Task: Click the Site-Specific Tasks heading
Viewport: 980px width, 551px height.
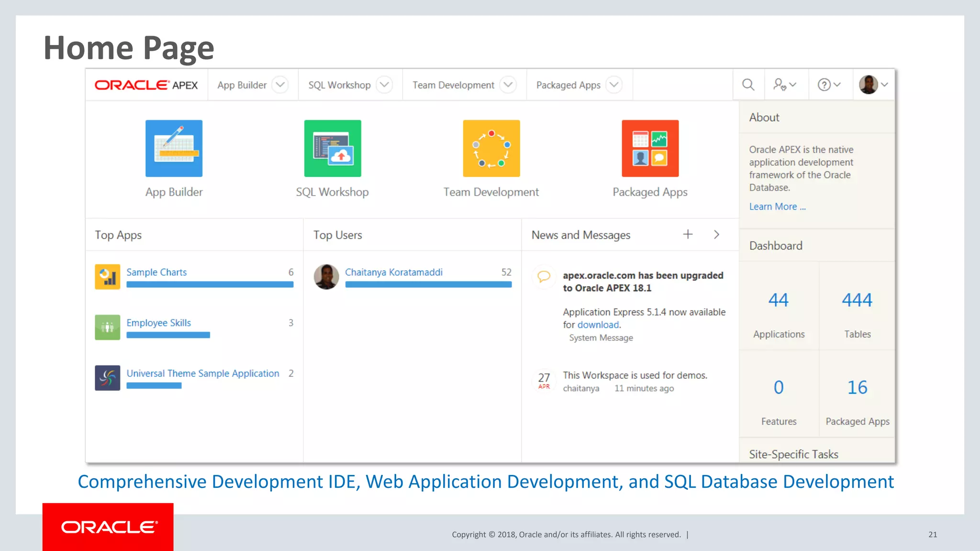Action: (x=794, y=454)
